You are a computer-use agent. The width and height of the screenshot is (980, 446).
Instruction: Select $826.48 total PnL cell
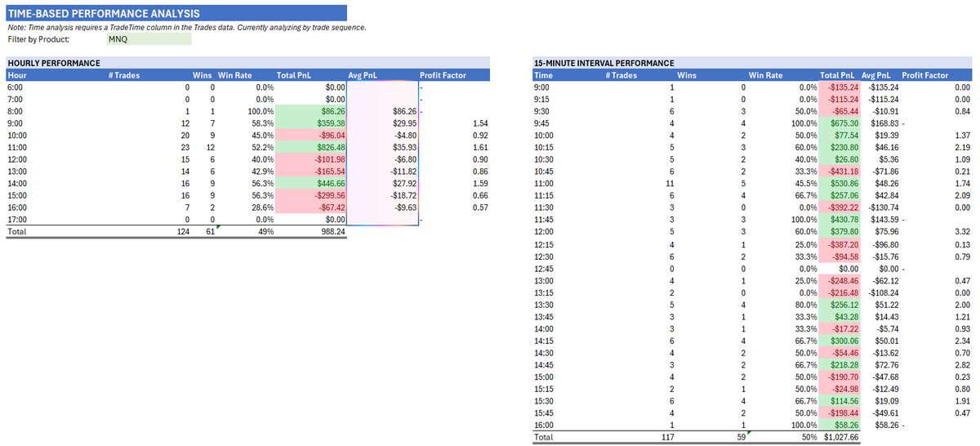point(311,147)
